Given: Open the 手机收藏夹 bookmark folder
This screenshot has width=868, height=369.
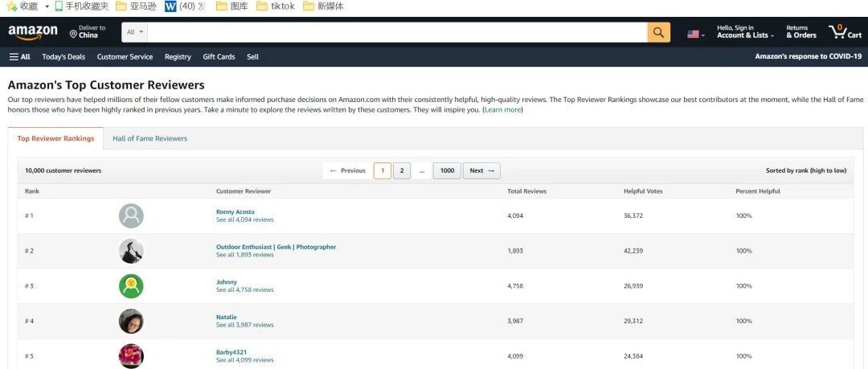Looking at the screenshot, I should coord(82,6).
